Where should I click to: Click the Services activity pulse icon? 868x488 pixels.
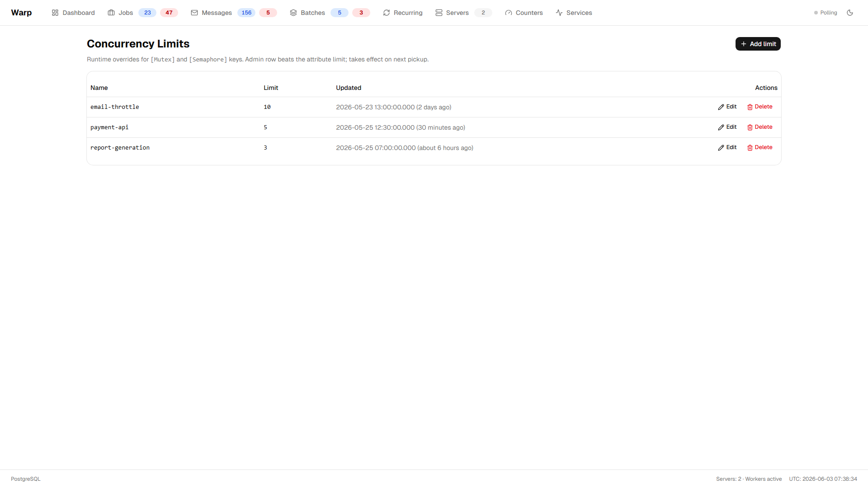point(559,13)
